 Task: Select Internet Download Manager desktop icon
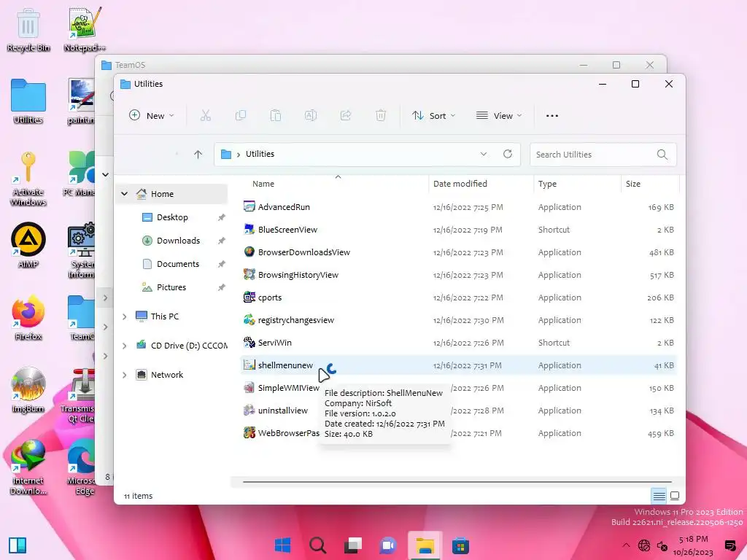[28, 467]
